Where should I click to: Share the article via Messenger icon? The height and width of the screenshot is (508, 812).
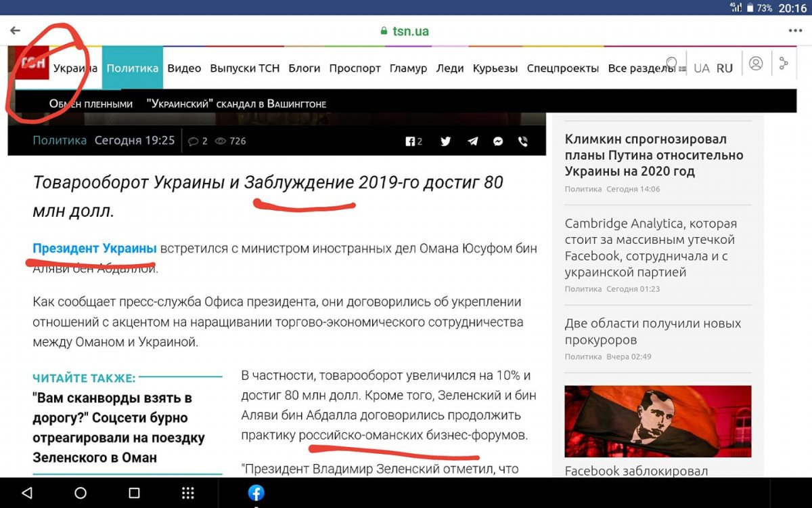498,141
